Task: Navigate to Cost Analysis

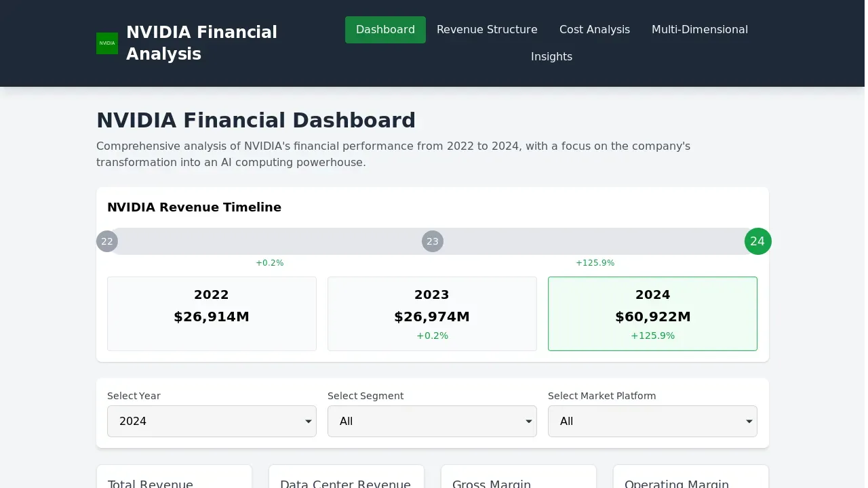Action: 594,29
